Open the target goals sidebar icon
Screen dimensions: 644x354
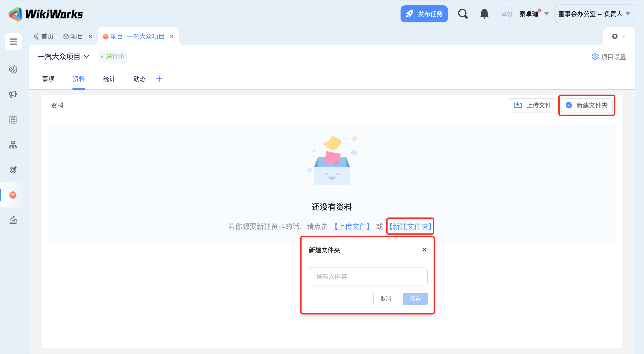13,170
